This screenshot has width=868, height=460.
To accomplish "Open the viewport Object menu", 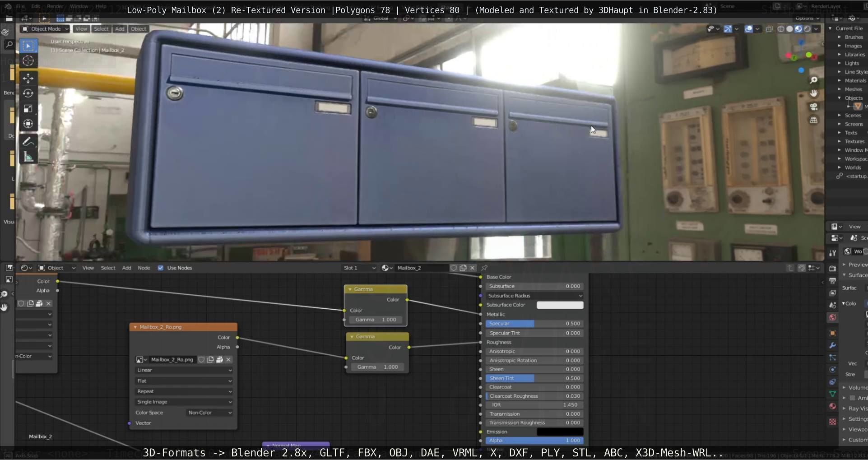I will (139, 29).
